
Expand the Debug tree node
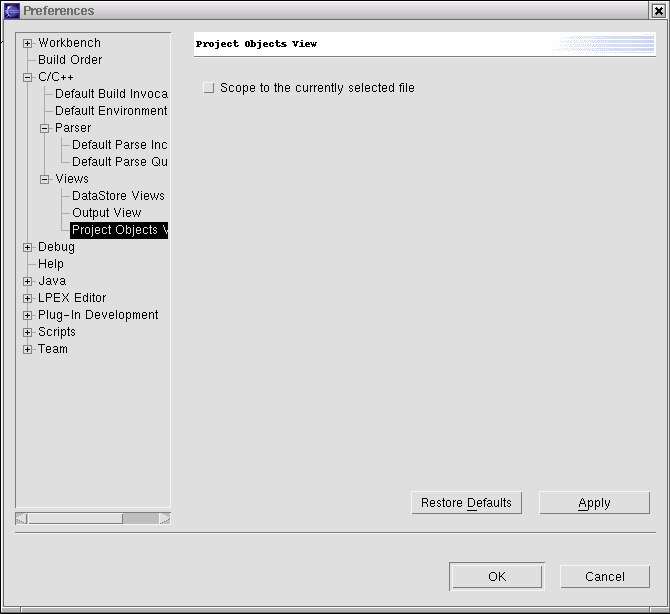(x=28, y=248)
